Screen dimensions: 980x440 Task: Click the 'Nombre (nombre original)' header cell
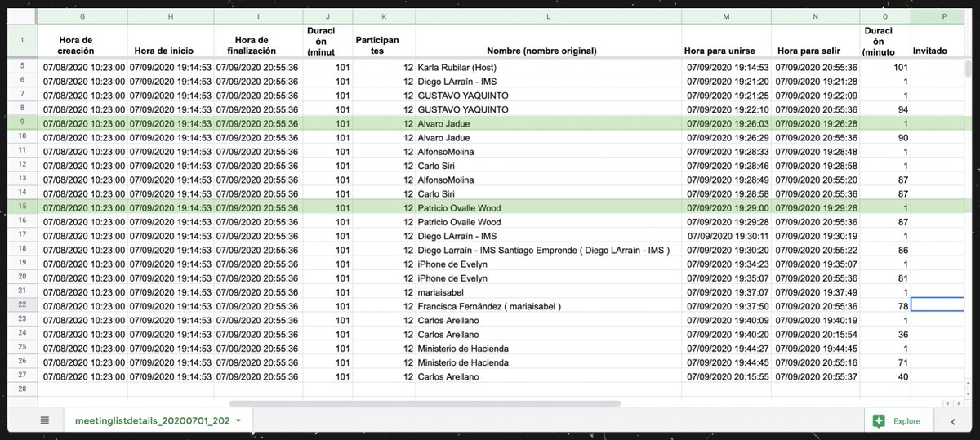point(548,42)
